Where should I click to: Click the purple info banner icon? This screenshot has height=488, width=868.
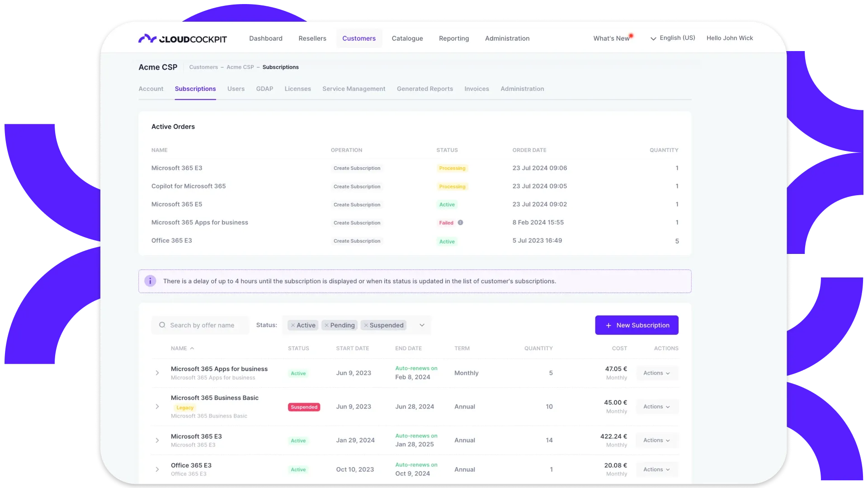click(x=150, y=281)
